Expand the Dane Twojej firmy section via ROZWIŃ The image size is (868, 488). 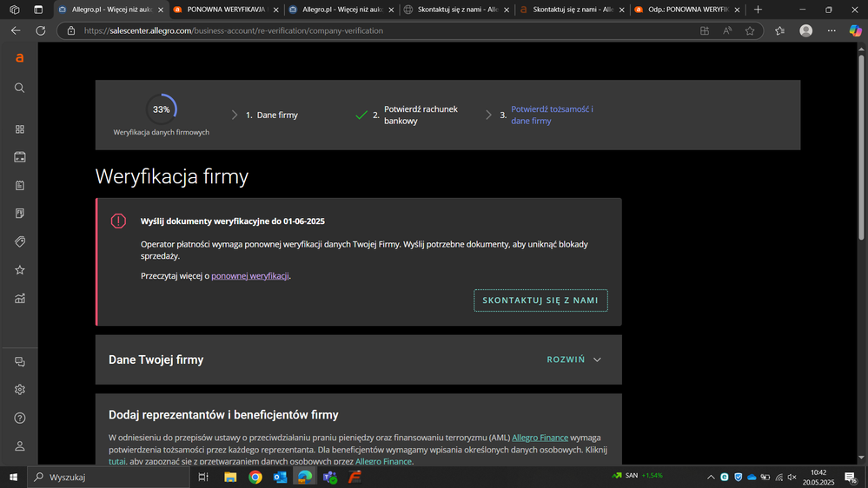(573, 359)
